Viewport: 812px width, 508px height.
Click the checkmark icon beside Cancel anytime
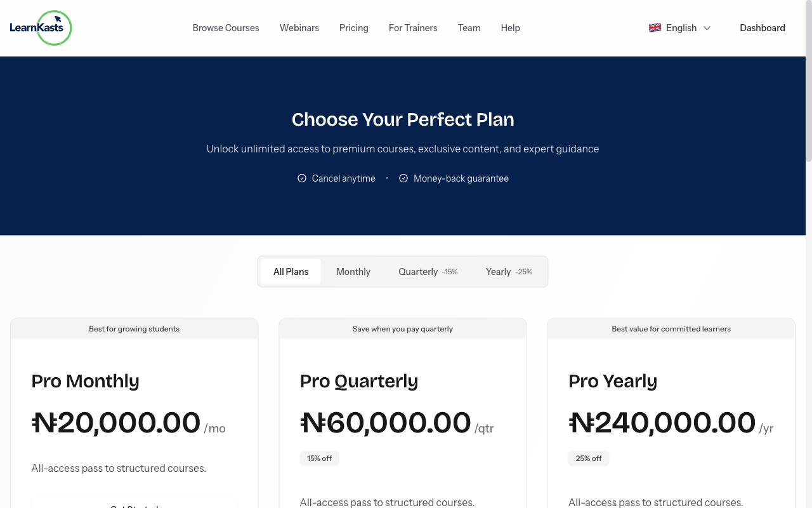[x=302, y=178]
